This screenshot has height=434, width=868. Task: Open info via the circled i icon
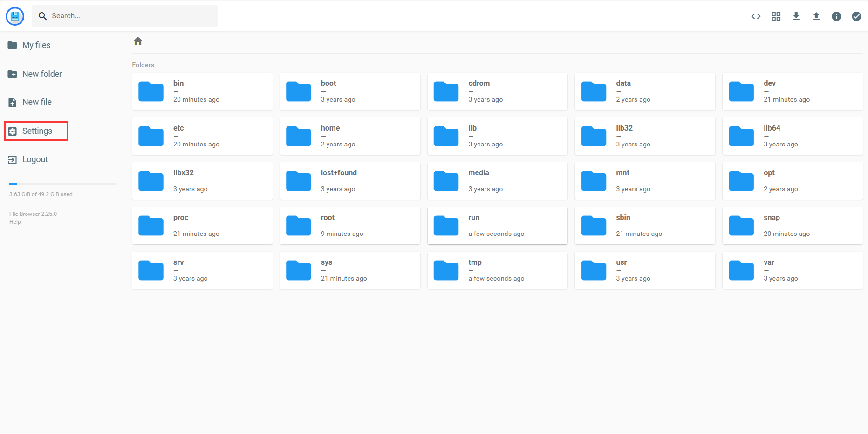836,16
